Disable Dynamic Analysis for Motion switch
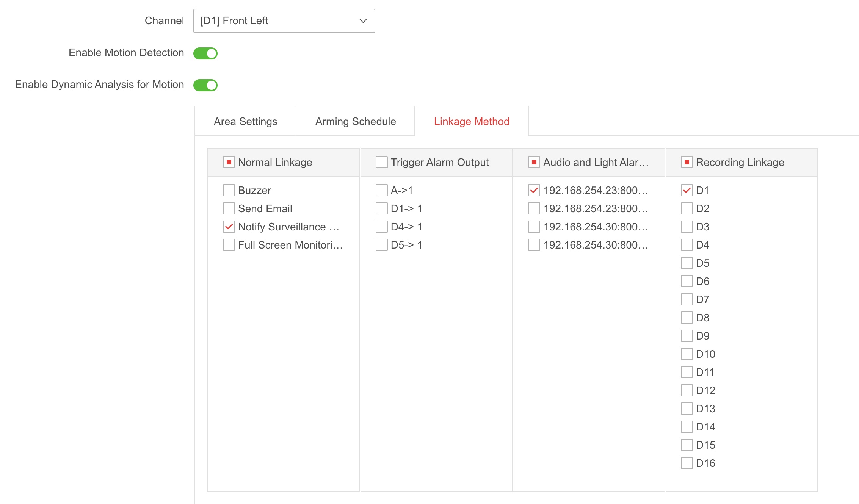The height and width of the screenshot is (504, 859). pyautogui.click(x=205, y=85)
